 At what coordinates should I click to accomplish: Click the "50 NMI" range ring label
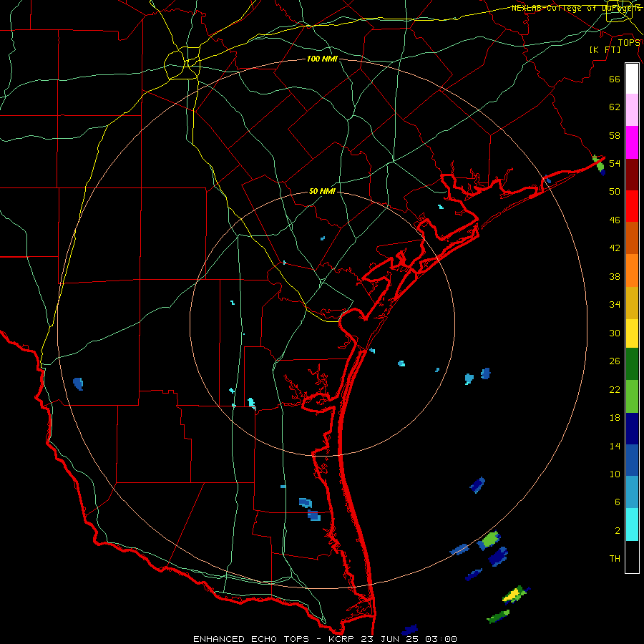pyautogui.click(x=322, y=191)
